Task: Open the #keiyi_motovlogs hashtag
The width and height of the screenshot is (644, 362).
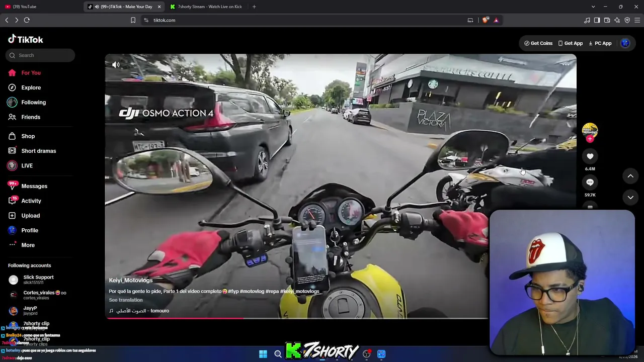Action: (300, 291)
